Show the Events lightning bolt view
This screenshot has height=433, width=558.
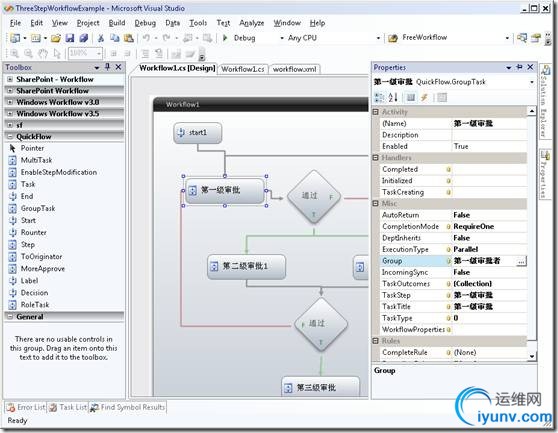tap(424, 97)
